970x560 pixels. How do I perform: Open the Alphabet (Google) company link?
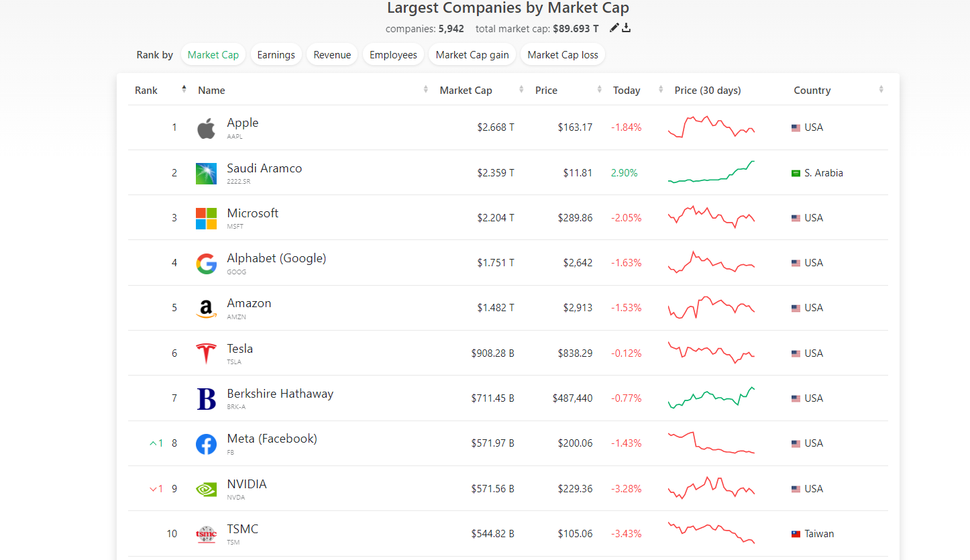(276, 258)
